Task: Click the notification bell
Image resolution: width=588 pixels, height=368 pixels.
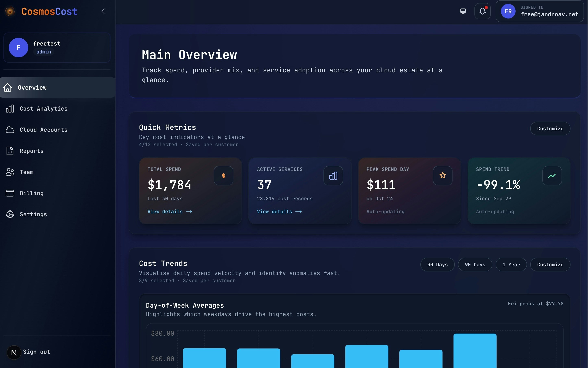Action: [x=482, y=11]
